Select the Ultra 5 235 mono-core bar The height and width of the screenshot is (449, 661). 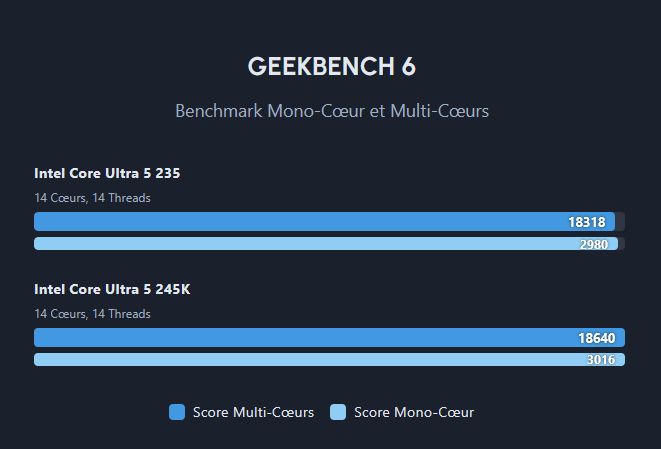tap(326, 244)
